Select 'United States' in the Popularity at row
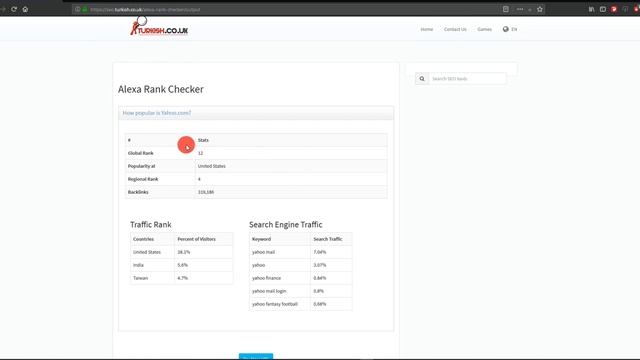The height and width of the screenshot is (360, 640). 211,166
